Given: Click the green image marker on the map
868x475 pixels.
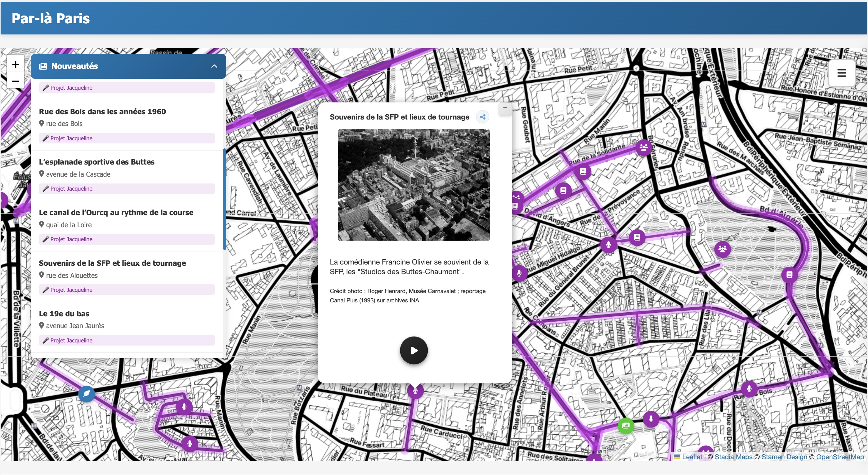Looking at the screenshot, I should pos(626,425).
